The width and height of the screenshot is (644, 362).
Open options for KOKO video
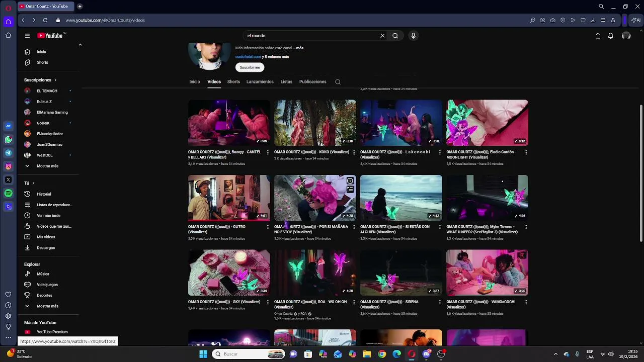click(x=354, y=152)
